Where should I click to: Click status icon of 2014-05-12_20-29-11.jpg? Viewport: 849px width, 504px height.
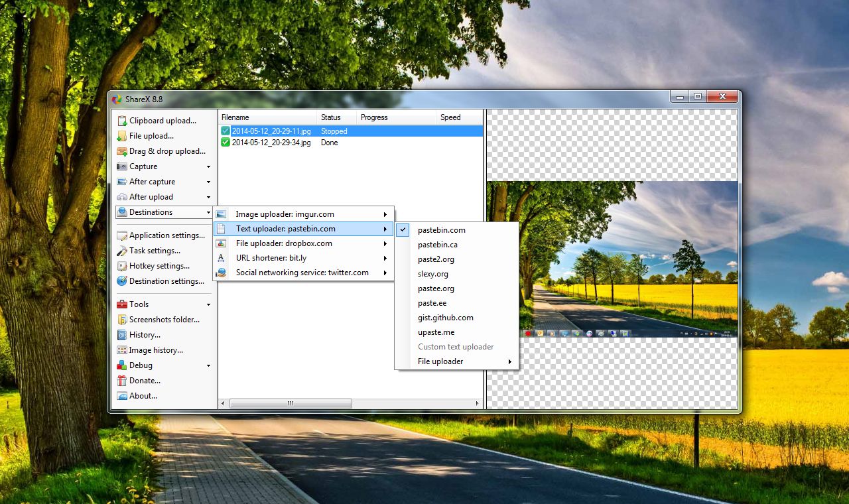click(x=226, y=131)
